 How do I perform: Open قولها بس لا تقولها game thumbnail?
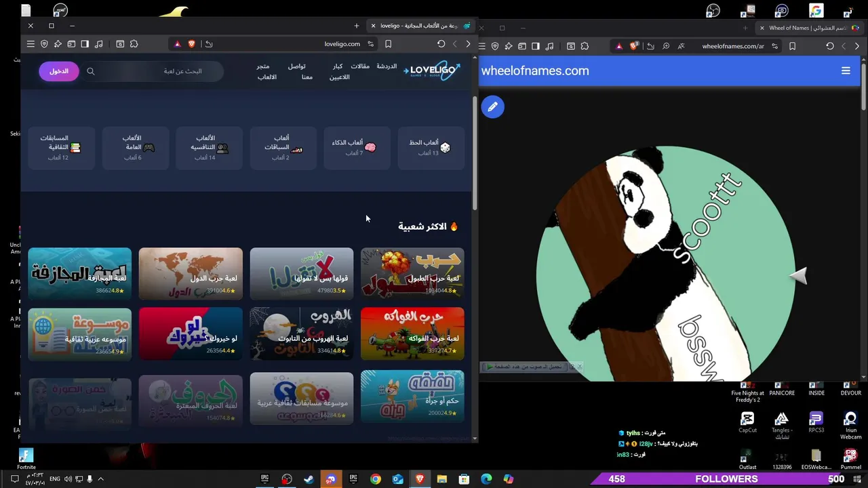coord(301,273)
